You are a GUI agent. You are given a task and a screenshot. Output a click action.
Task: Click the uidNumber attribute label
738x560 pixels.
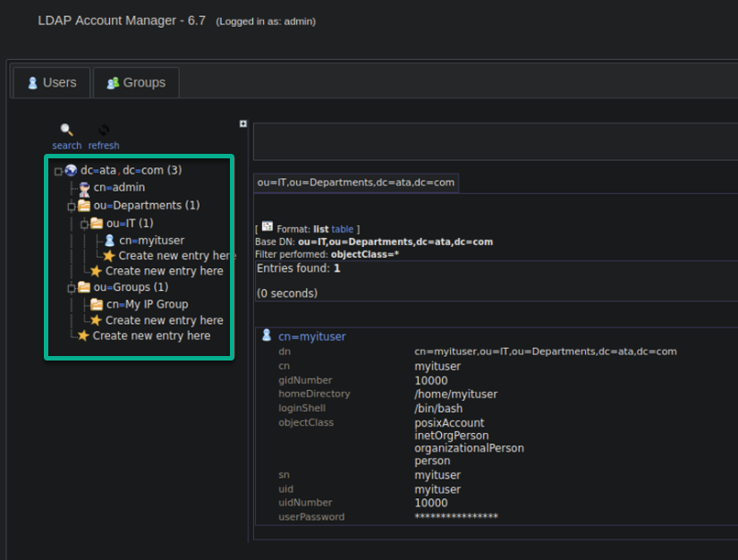(x=305, y=503)
